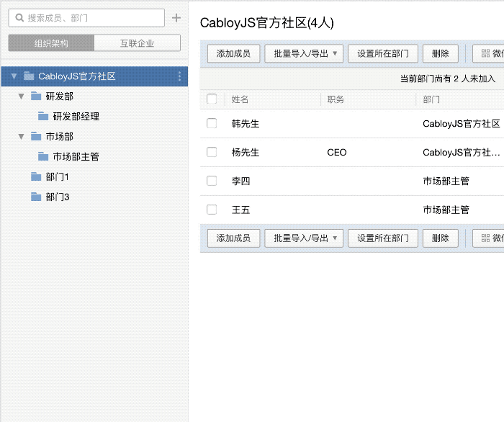Screen dimensions: 504x422
Task: Click the top 添加成员 button
Action: [x=234, y=53]
